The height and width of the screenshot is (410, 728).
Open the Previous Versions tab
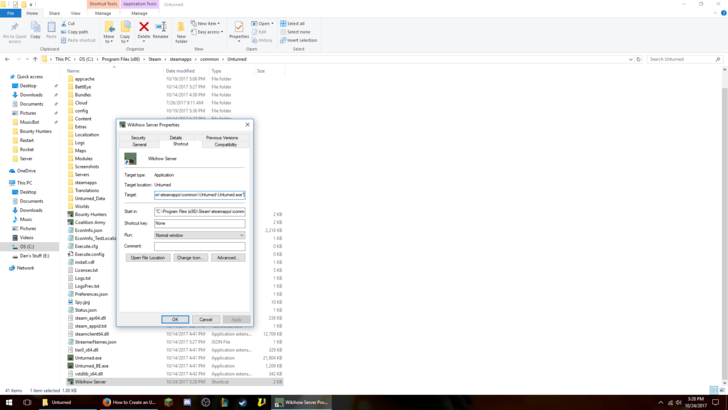tap(222, 137)
